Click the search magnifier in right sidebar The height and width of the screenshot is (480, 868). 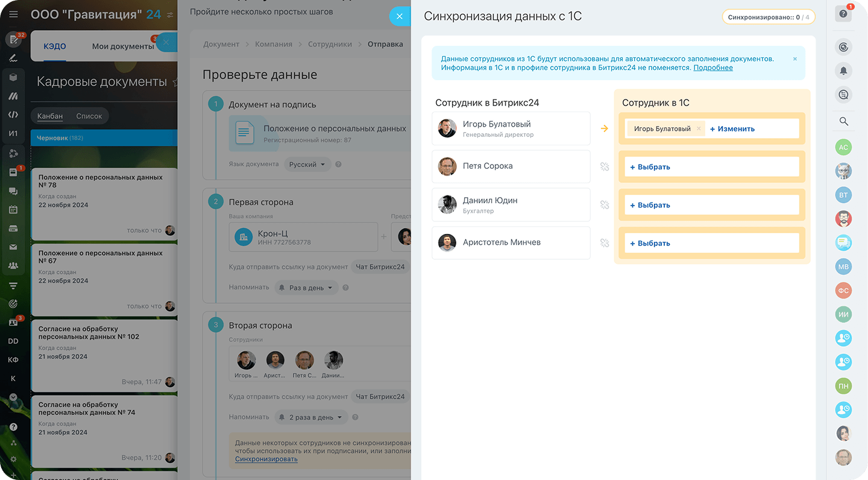pyautogui.click(x=843, y=121)
